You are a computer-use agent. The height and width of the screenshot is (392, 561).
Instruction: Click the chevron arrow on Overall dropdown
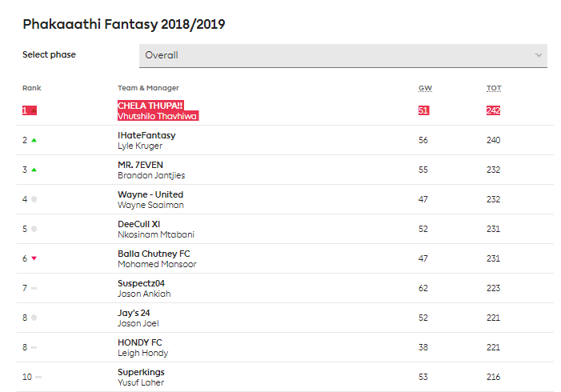click(539, 55)
